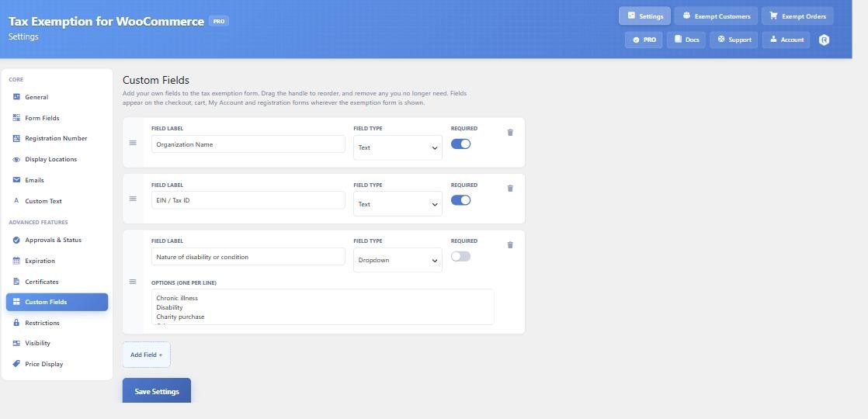Click the PRO header button
The height and width of the screenshot is (419, 868).
(644, 40)
